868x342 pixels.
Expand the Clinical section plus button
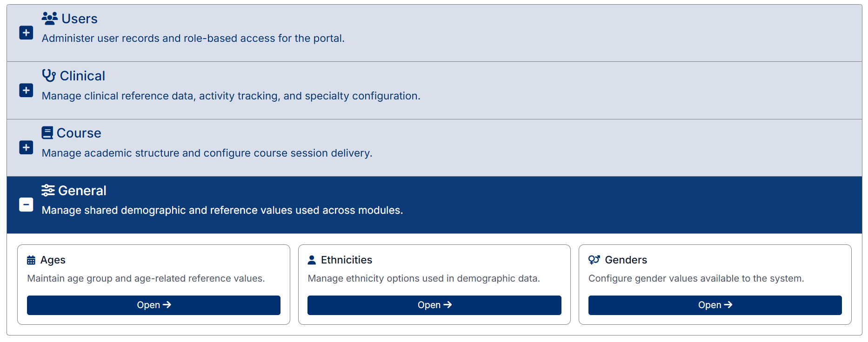click(26, 90)
